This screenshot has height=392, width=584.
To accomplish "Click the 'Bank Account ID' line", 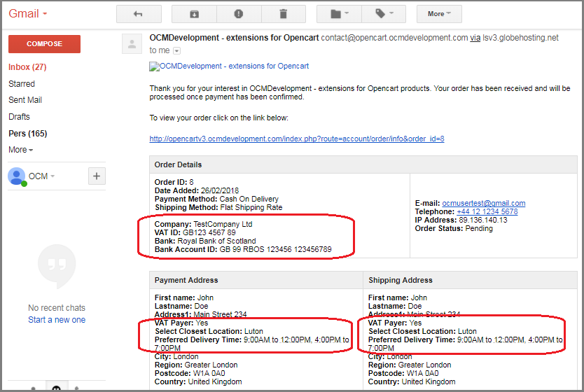I will click(x=243, y=249).
